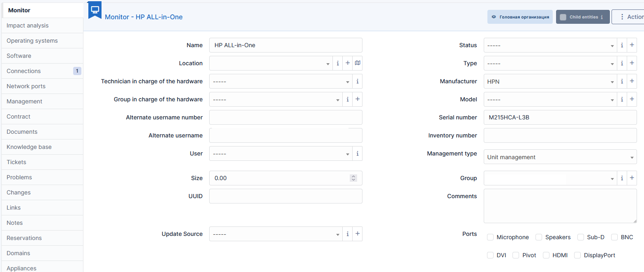Switch to Operating systems tab
Viewport: 644px width, 272px height.
click(x=42, y=41)
